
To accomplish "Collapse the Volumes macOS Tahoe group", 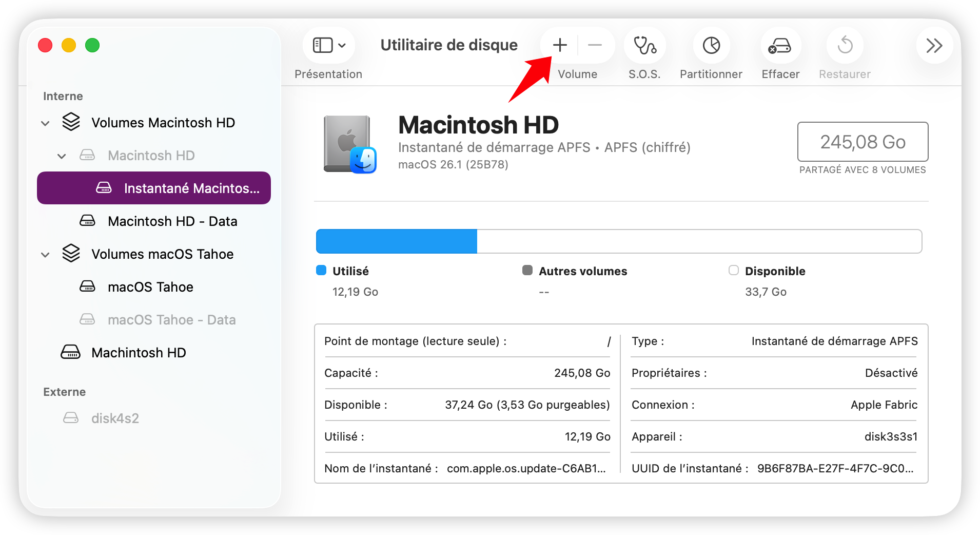I will (x=45, y=255).
